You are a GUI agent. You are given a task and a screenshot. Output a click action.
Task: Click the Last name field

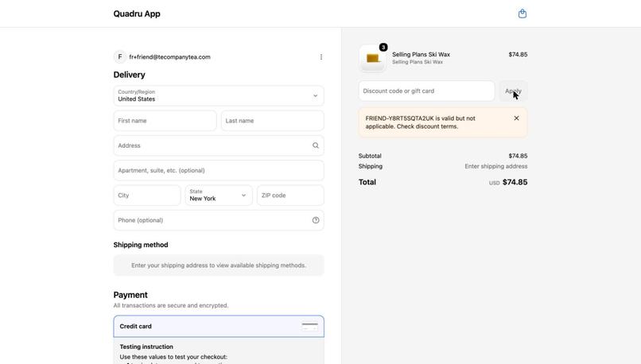pos(272,121)
